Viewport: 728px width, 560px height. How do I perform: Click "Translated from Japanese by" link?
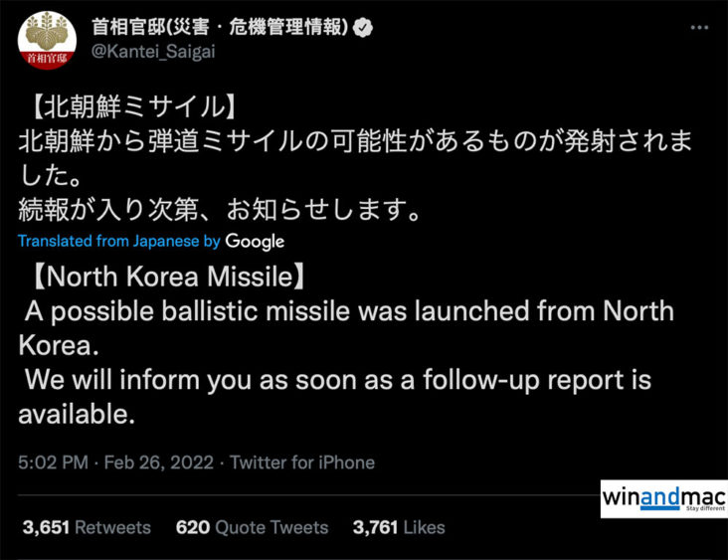tap(119, 242)
